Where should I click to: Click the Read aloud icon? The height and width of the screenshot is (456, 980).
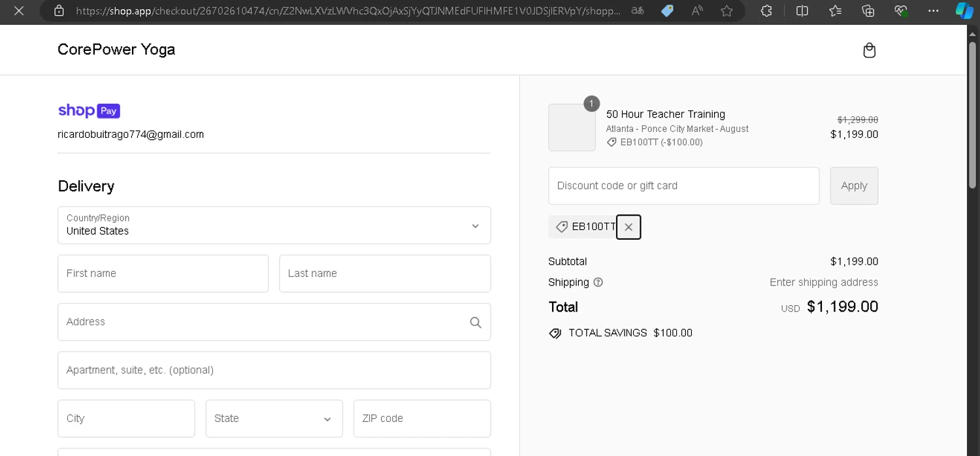[x=697, y=11]
